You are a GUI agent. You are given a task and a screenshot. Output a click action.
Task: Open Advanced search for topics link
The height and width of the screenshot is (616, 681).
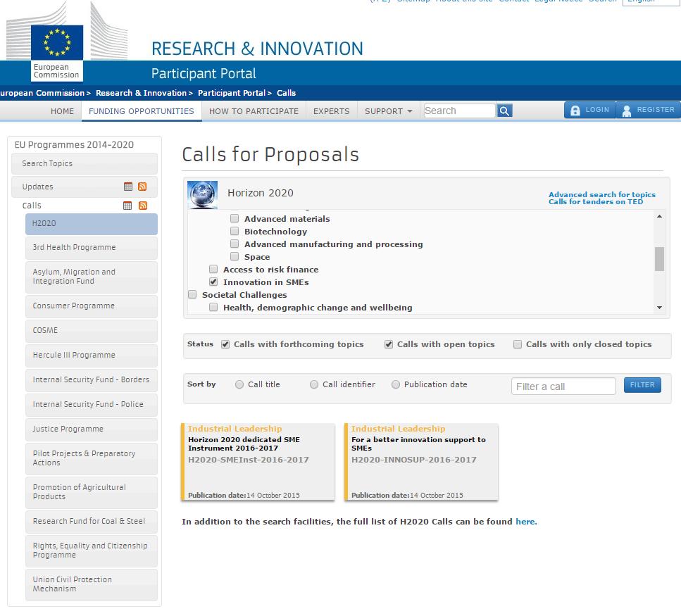pyautogui.click(x=602, y=194)
